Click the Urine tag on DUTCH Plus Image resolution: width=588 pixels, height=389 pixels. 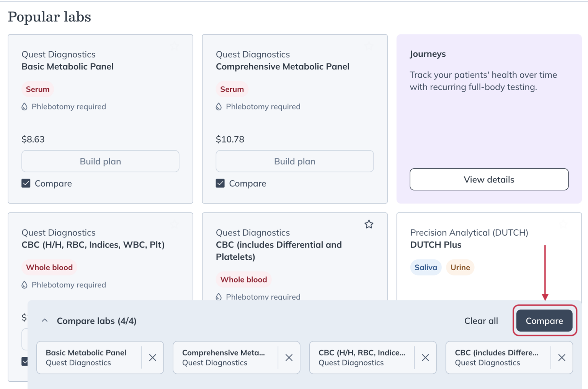[x=460, y=267]
